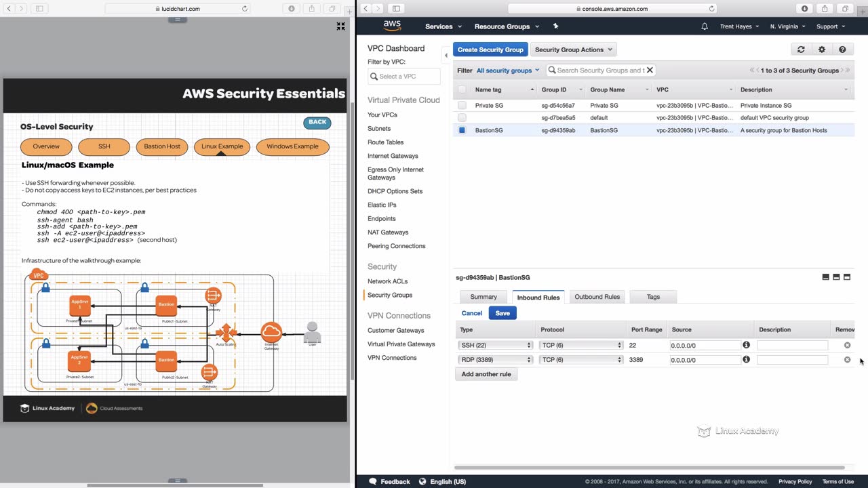868x488 pixels.
Task: Switch to the Outbound Rules tab
Action: tap(597, 297)
